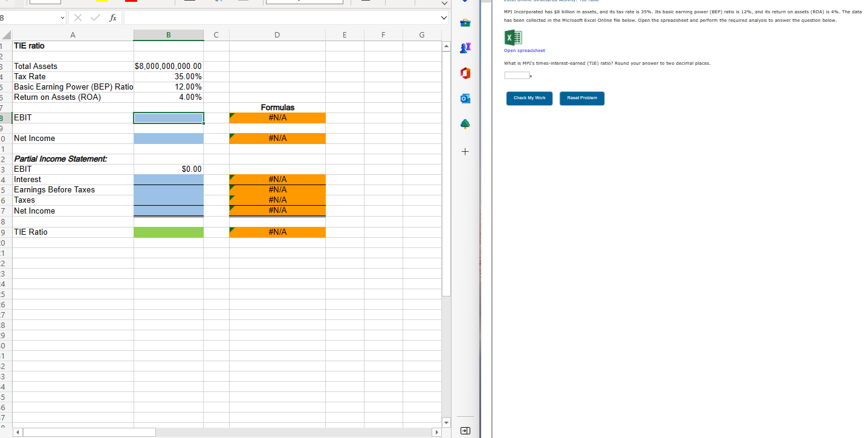Open the Outlook sidebar icon
Viewport: 868px width, 438px height.
click(x=465, y=99)
